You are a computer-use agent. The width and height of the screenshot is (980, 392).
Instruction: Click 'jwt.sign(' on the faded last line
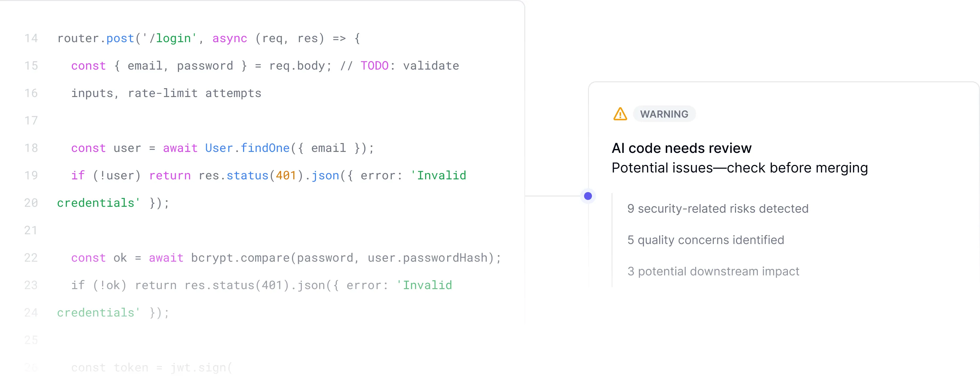click(x=201, y=367)
